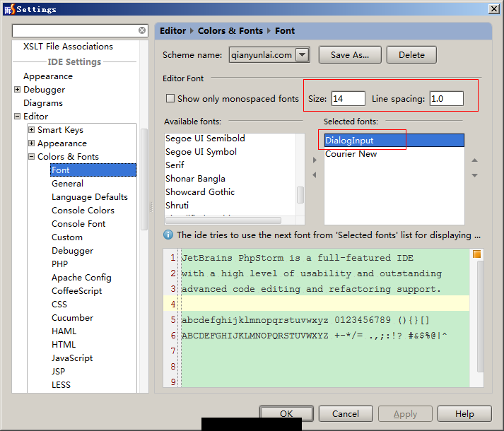Move DialogInput font up in the list
This screenshot has height=431, width=504.
[x=474, y=160]
